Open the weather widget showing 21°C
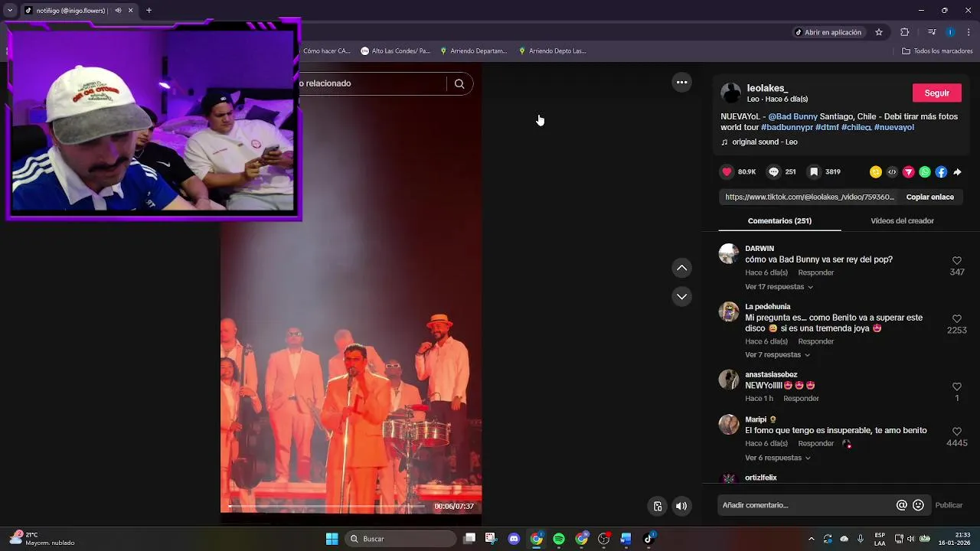 coord(42,539)
